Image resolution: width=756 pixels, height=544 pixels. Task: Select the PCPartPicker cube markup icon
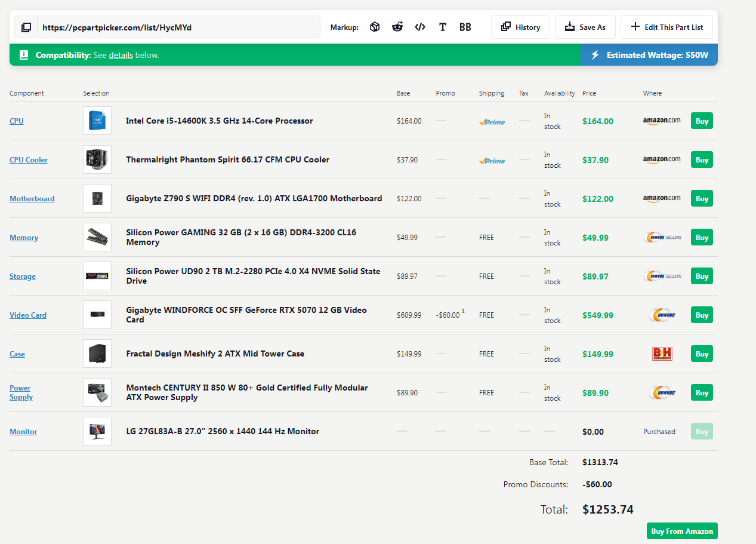pos(375,27)
